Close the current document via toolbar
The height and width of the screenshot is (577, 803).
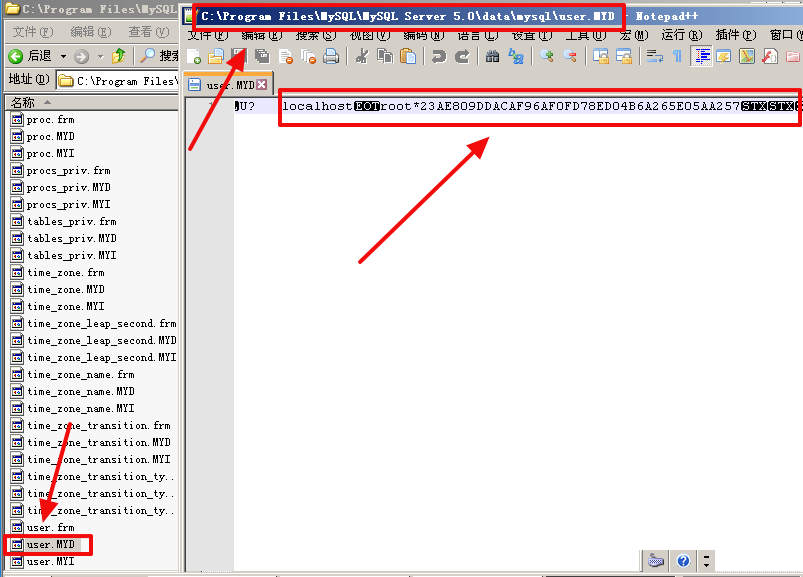pos(285,56)
